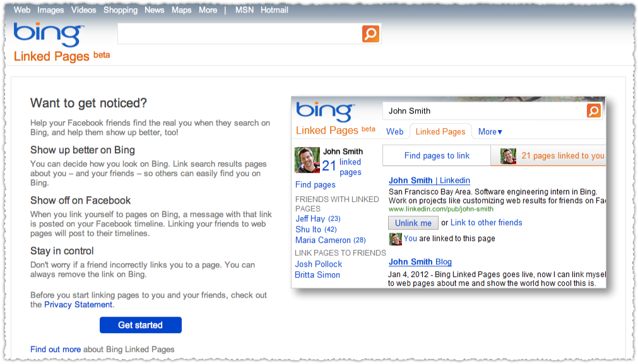Click the Linked Pages beta heading
Image resolution: width=638 pixels, height=364 pixels.
point(62,56)
